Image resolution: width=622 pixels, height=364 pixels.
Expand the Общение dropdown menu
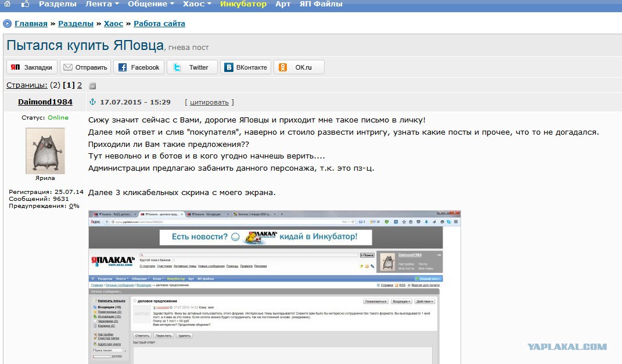point(151,4)
